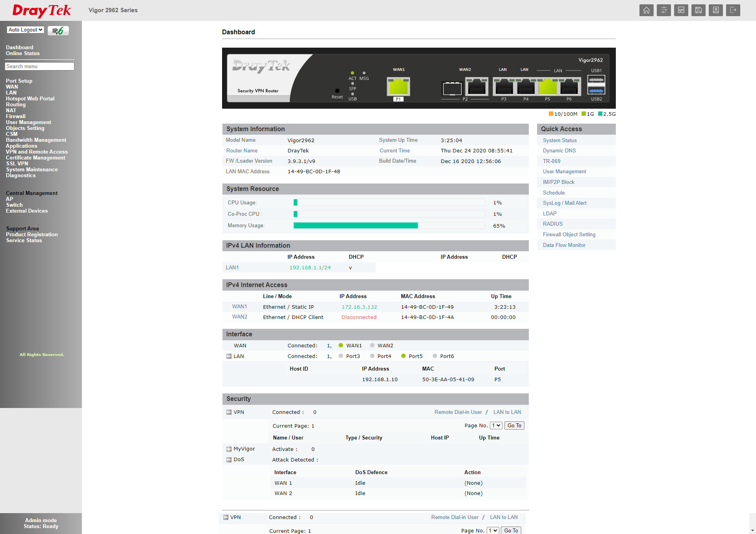Click the LAN1 IP 192.168.1.1/24 link
This screenshot has width=756, height=534.
310,268
